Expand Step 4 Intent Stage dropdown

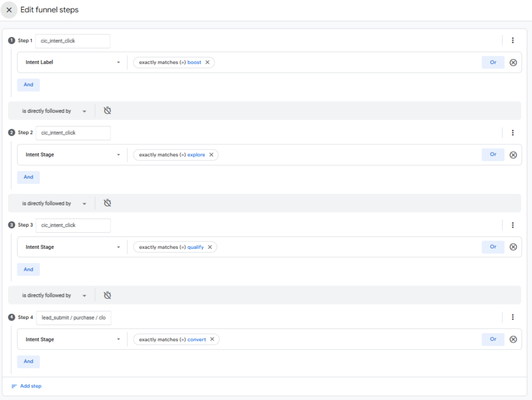click(118, 339)
